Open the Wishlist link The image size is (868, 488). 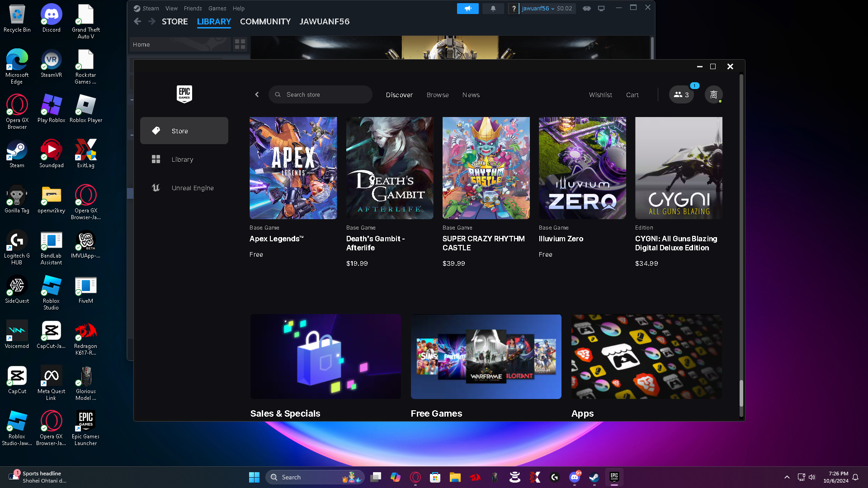pos(600,95)
